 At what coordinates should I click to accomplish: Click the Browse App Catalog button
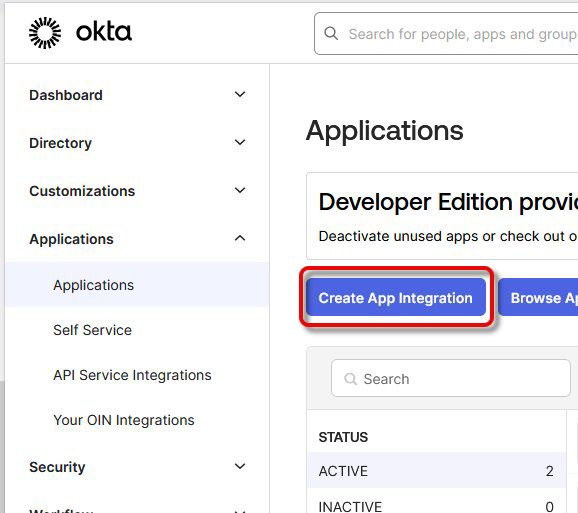538,297
